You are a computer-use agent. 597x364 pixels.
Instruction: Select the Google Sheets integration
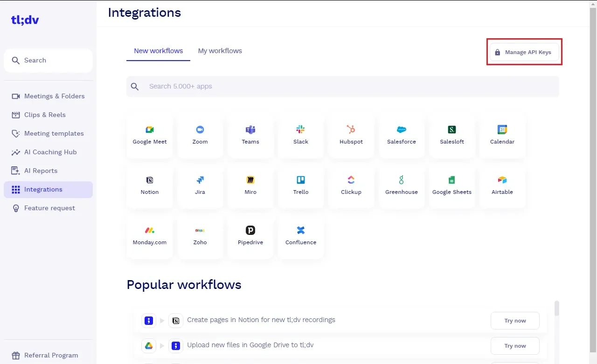tap(452, 185)
